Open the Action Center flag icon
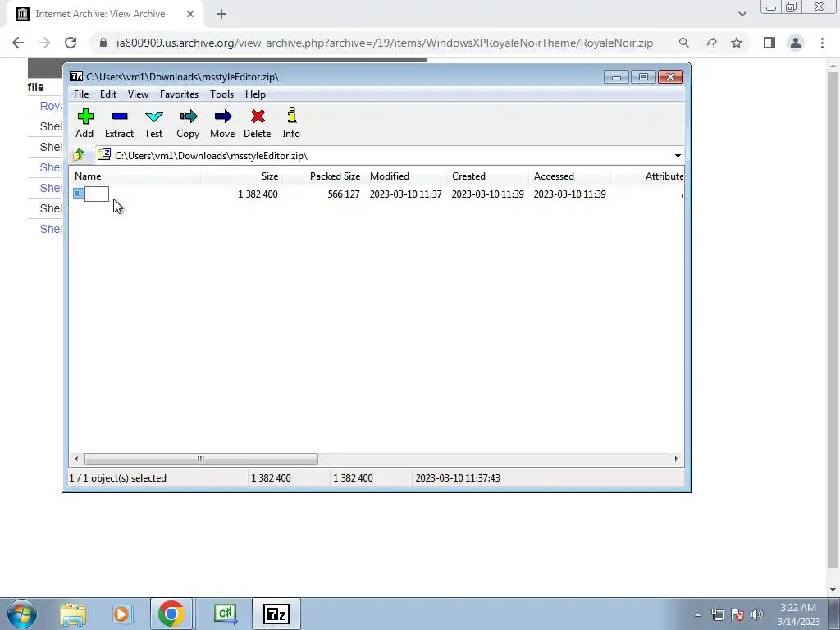Viewport: 840px width, 630px height. [x=737, y=614]
